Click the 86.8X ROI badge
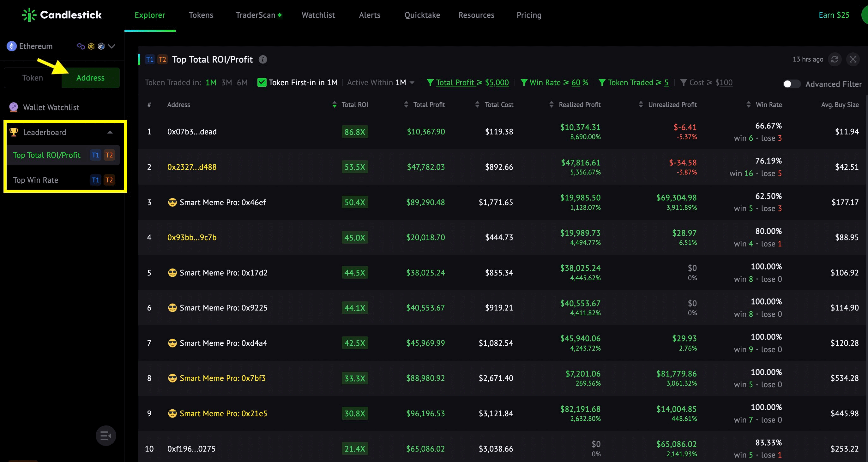This screenshot has width=868, height=462. [x=354, y=132]
